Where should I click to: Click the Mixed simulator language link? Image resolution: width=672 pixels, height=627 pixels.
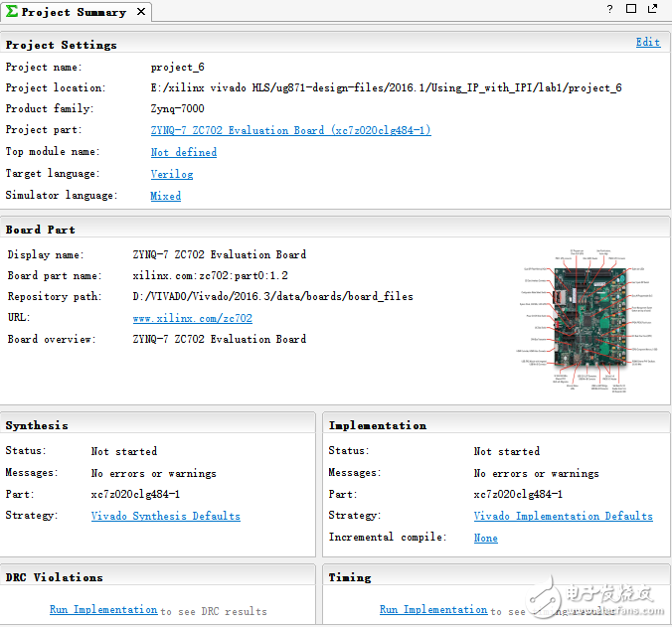click(x=165, y=196)
